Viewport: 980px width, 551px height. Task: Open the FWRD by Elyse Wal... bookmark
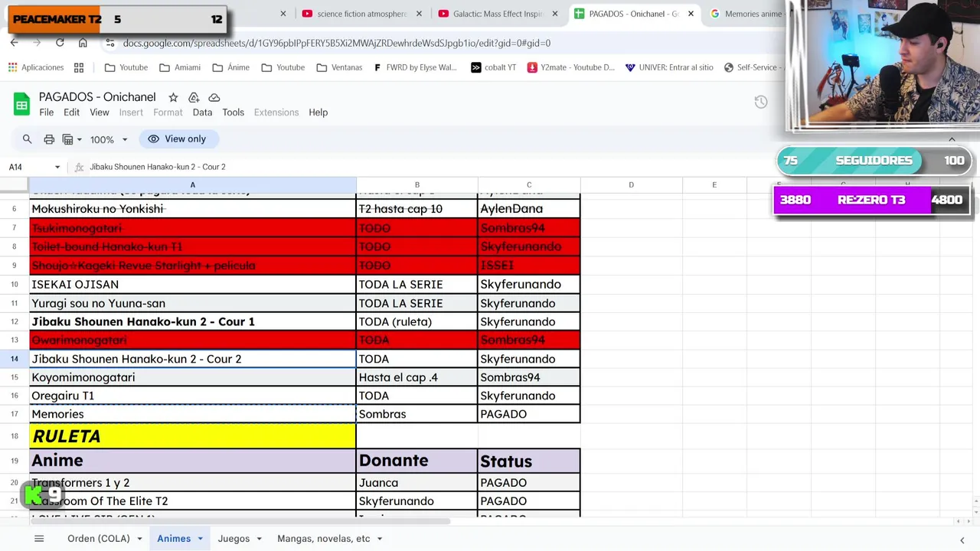click(x=415, y=67)
